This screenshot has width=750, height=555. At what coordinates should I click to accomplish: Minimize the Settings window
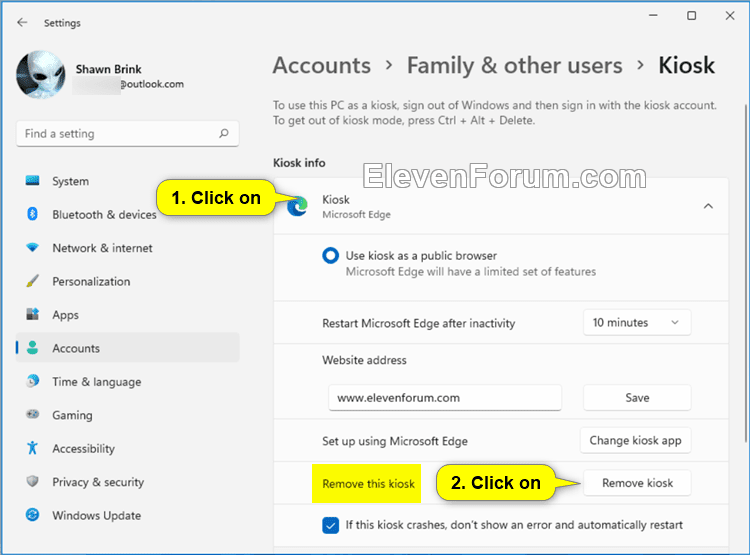pos(653,16)
